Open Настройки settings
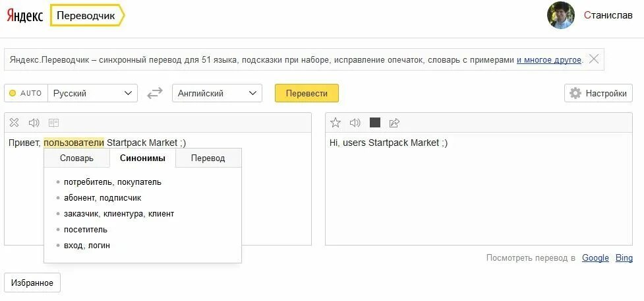 [599, 94]
